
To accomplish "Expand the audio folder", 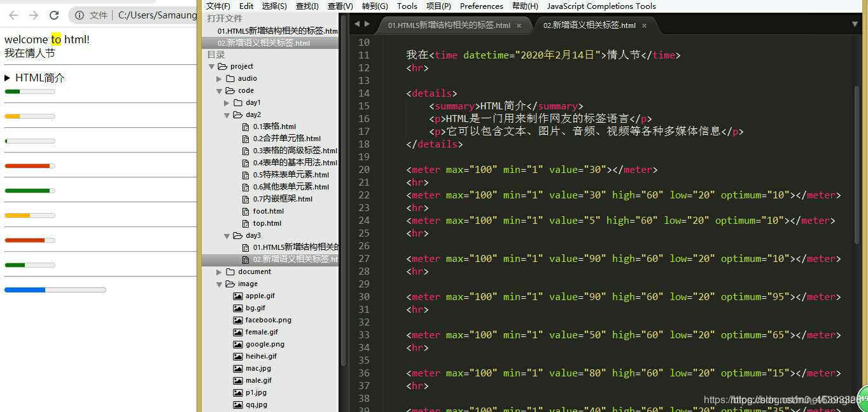I will pyautogui.click(x=220, y=79).
